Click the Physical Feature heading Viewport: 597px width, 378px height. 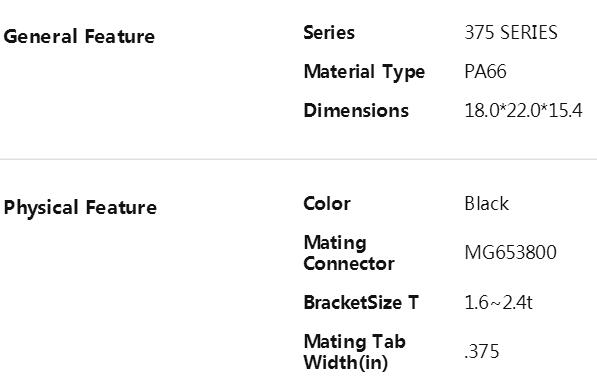pyautogui.click(x=80, y=209)
